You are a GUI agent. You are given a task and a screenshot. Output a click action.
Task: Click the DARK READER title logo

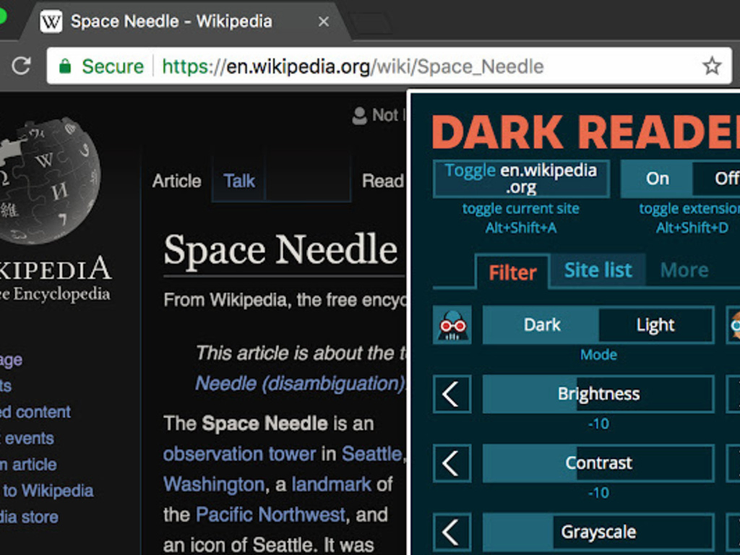(x=586, y=132)
